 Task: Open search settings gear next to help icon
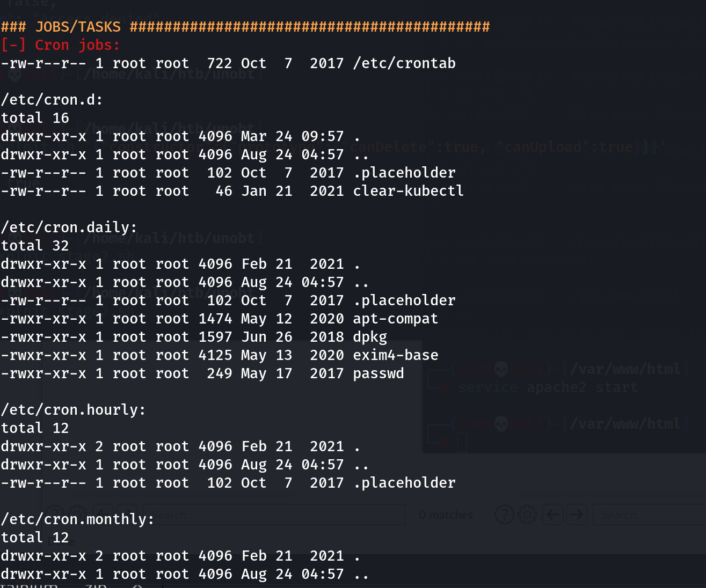tap(527, 515)
